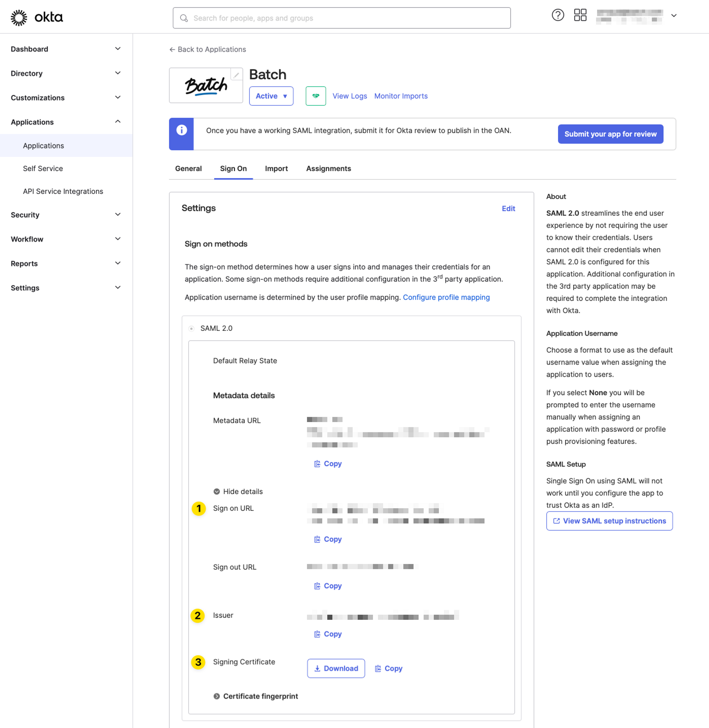Switch to the Import tab

tap(276, 169)
